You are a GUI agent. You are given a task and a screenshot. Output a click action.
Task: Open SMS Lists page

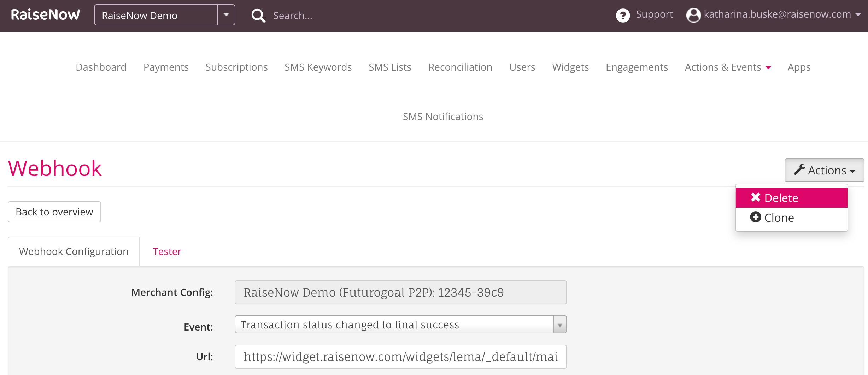pos(390,67)
